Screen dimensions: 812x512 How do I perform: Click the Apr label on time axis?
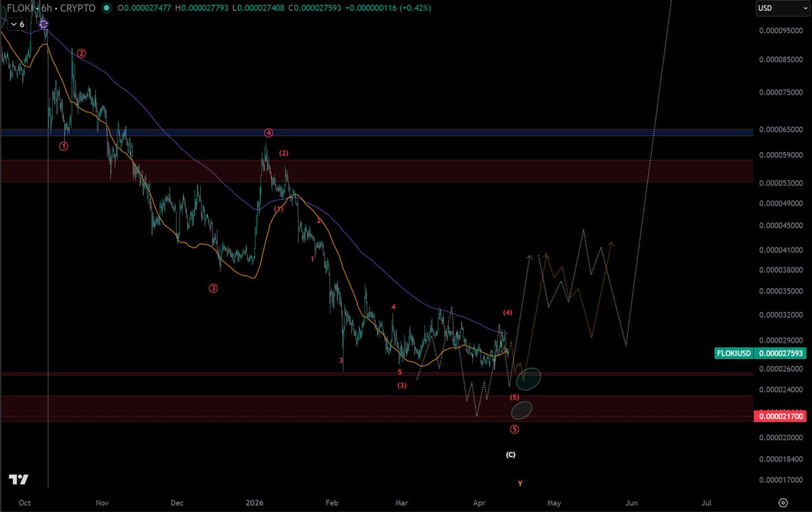click(x=479, y=503)
